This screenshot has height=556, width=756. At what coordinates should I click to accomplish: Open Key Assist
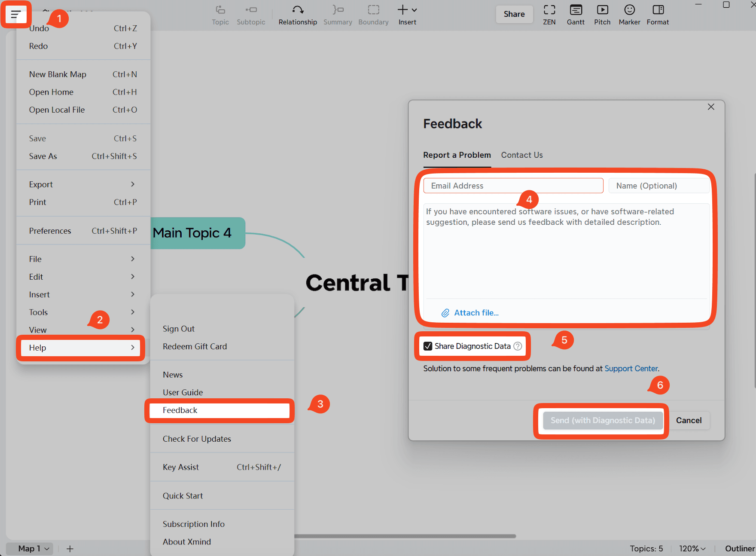click(222, 467)
